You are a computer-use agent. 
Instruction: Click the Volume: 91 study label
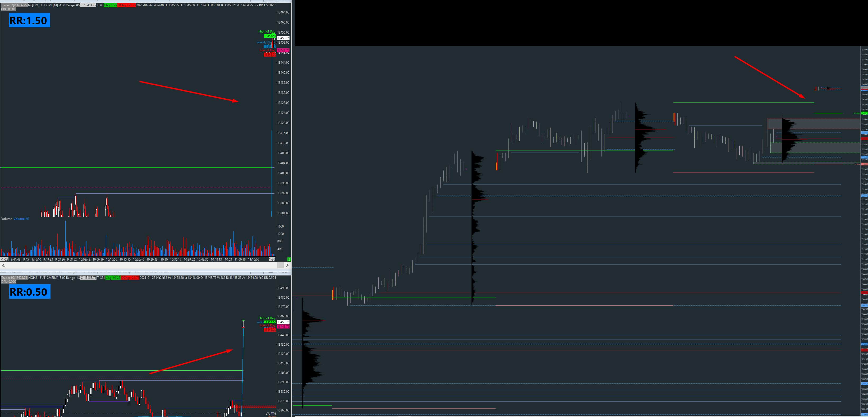[21, 219]
